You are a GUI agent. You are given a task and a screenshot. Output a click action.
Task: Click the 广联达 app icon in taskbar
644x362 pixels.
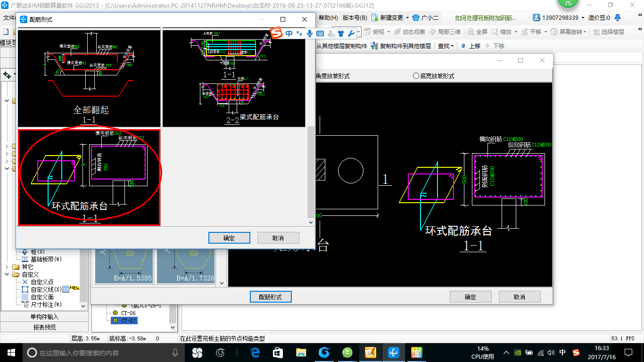394,353
